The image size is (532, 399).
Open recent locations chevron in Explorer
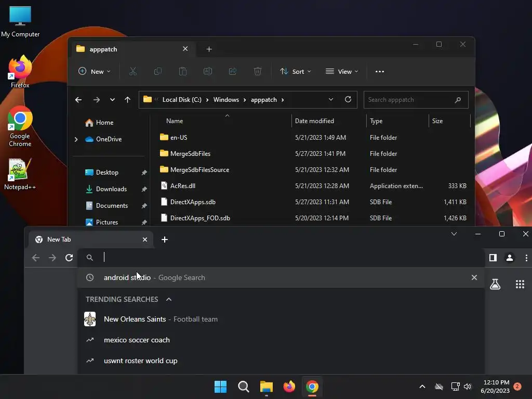[112, 100]
